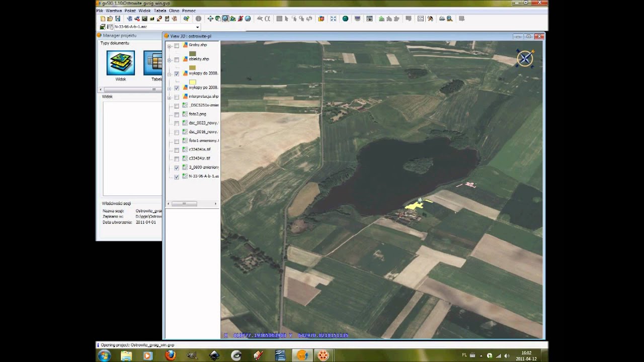
Task: Click the New project icon
Action: pyautogui.click(x=103, y=19)
